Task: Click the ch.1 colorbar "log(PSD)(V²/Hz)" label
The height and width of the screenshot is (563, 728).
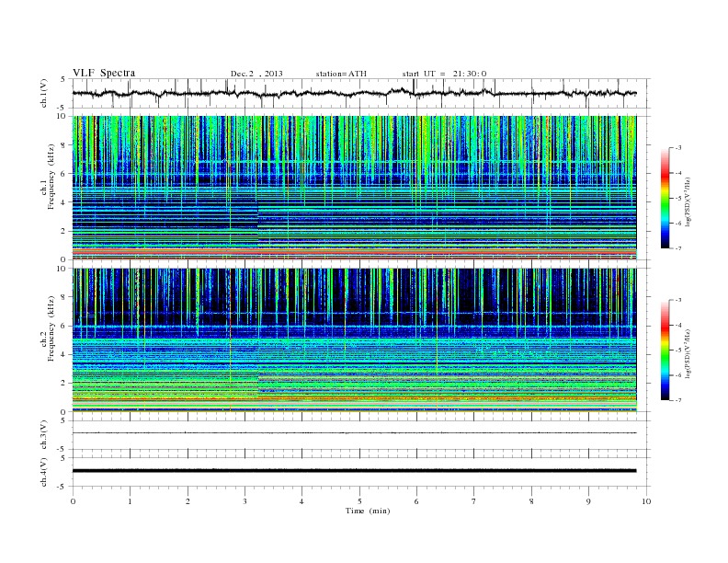Action: [x=688, y=201]
